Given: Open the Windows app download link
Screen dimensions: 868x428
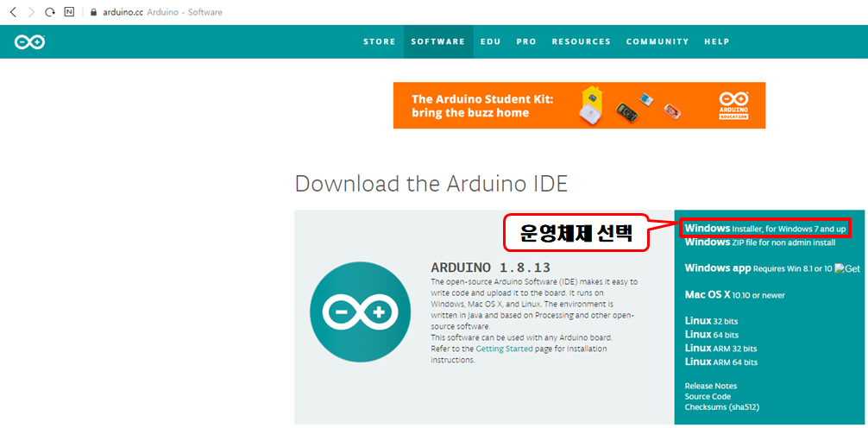Looking at the screenshot, I should 758,268.
